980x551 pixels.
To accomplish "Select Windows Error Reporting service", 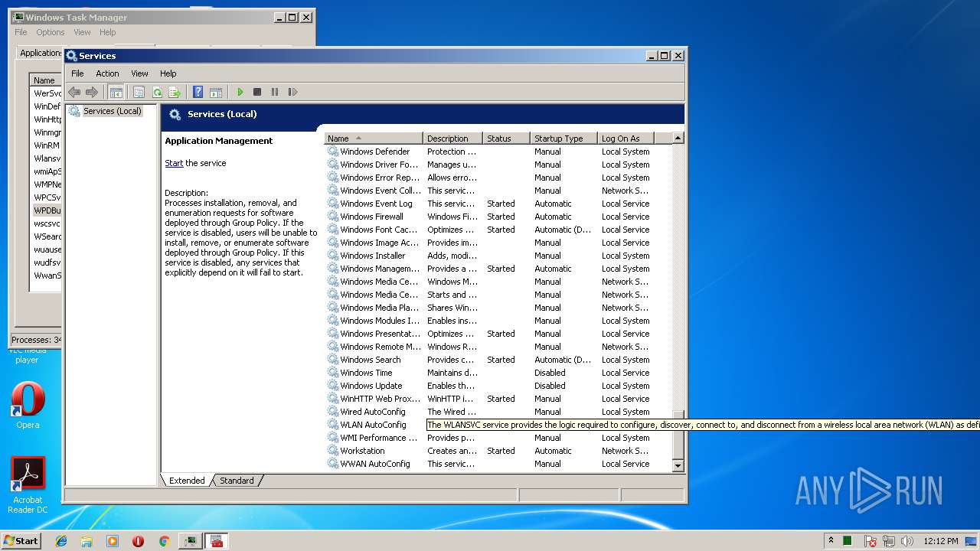I will tap(498, 178).
